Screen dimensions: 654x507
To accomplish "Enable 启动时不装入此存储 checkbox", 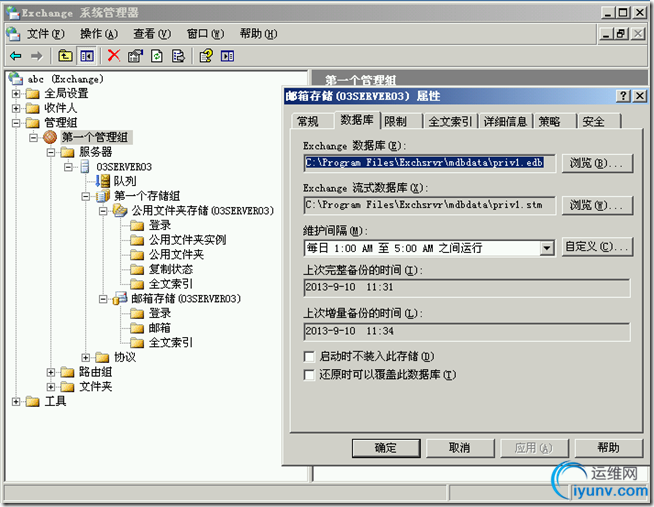I will tap(309, 357).
